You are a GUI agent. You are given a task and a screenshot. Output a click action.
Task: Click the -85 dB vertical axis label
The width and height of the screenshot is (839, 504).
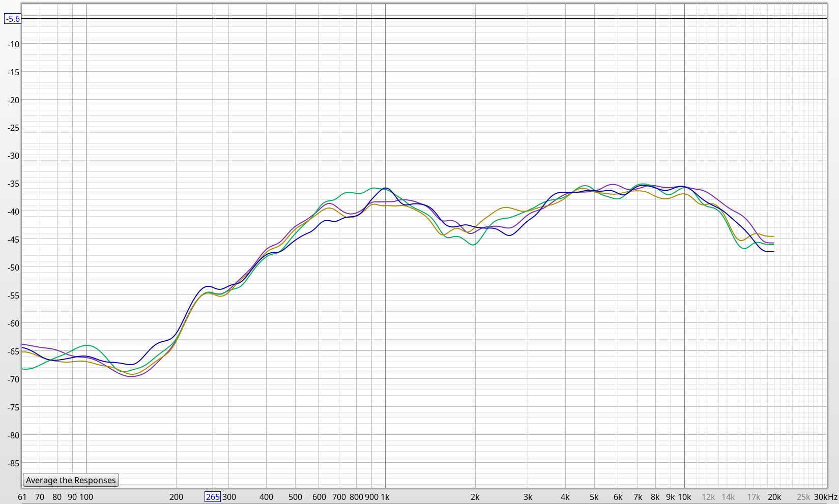click(x=14, y=463)
